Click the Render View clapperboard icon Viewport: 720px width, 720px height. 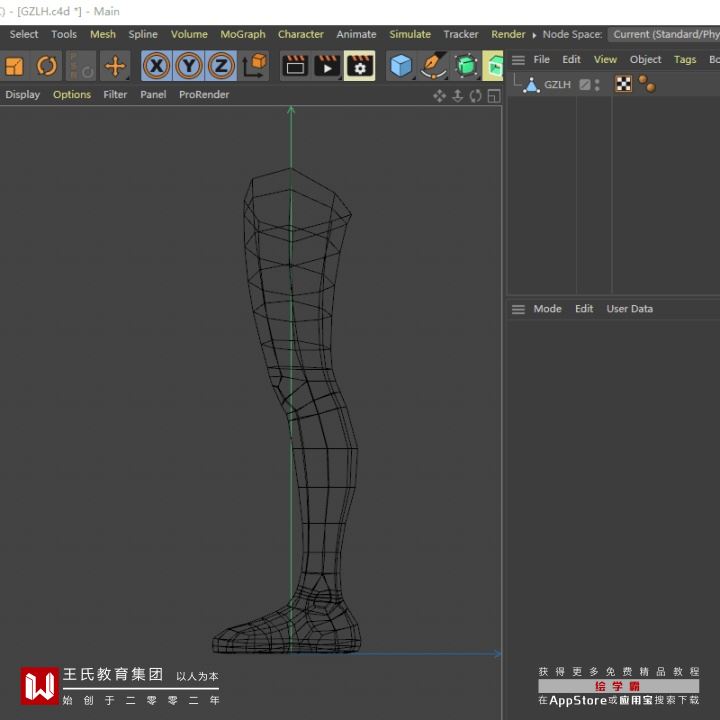[295, 67]
